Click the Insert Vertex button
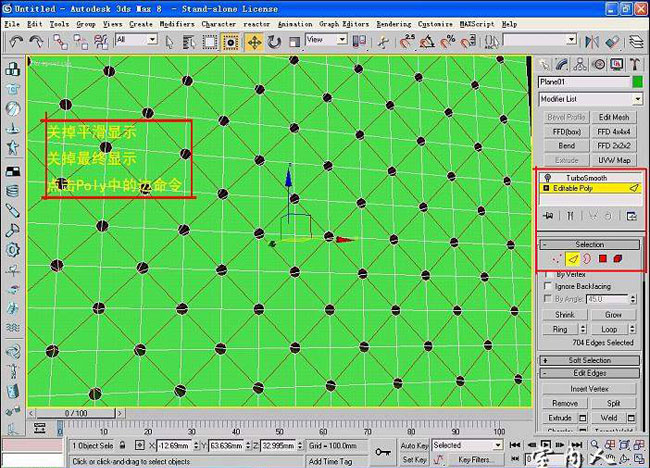This screenshot has width=650, height=468. pyautogui.click(x=589, y=389)
